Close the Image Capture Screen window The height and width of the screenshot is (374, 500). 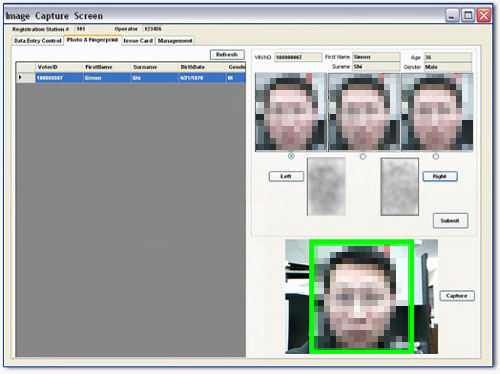click(x=484, y=15)
